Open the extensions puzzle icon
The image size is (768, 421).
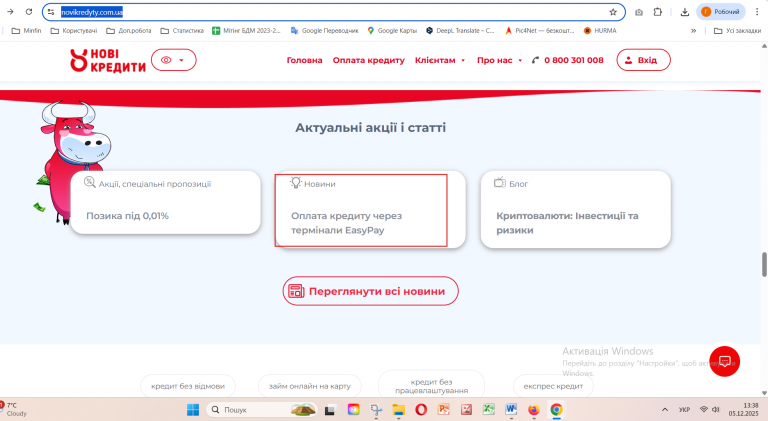[658, 12]
